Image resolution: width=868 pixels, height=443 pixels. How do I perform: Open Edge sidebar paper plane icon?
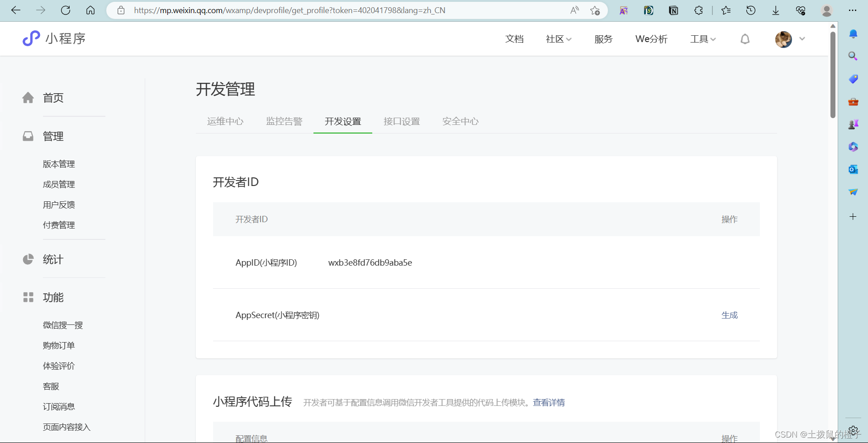pos(853,192)
